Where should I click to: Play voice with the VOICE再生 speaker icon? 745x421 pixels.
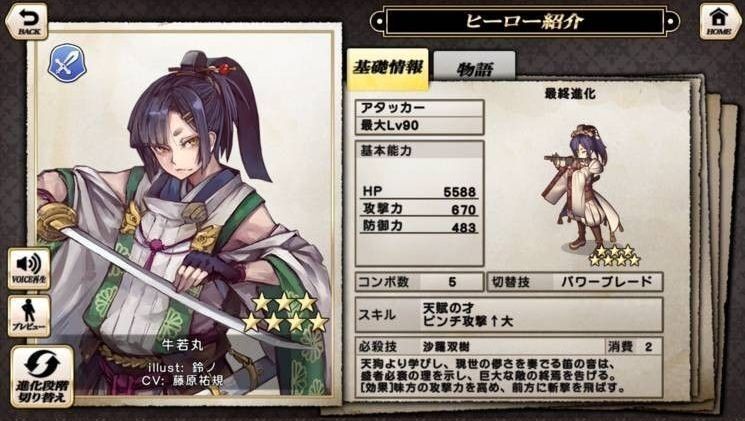pos(29,268)
